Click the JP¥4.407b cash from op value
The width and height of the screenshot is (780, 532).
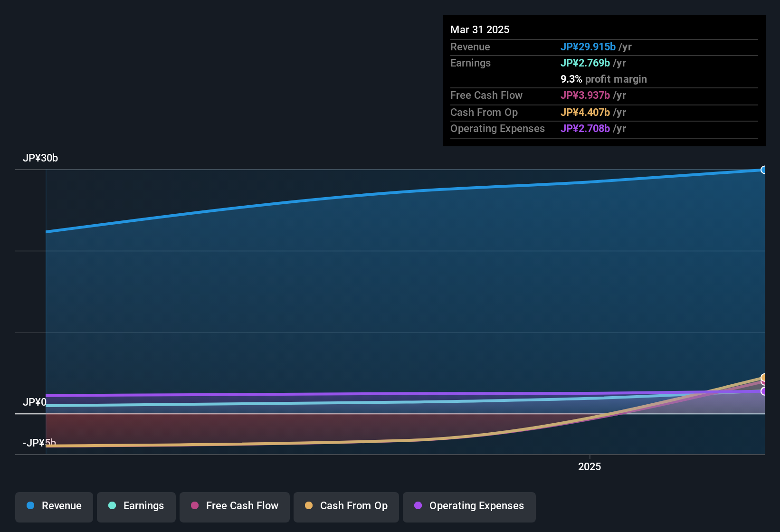click(585, 113)
